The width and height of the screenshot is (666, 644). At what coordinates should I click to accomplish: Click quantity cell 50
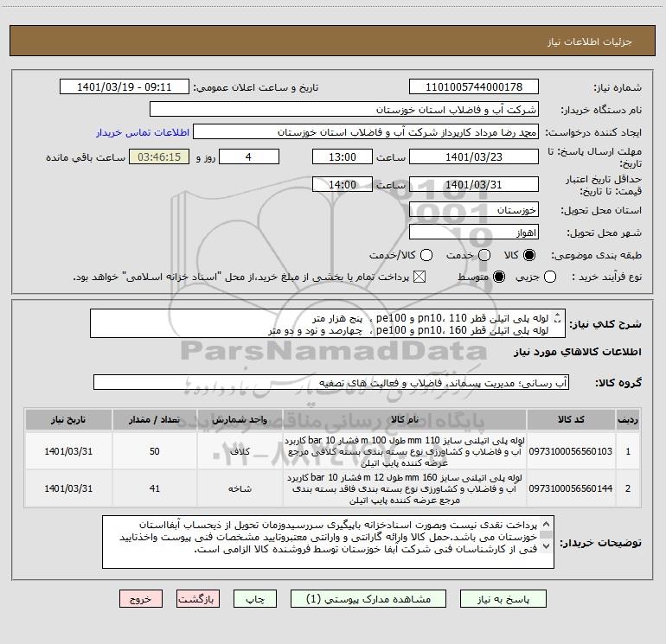click(155, 451)
